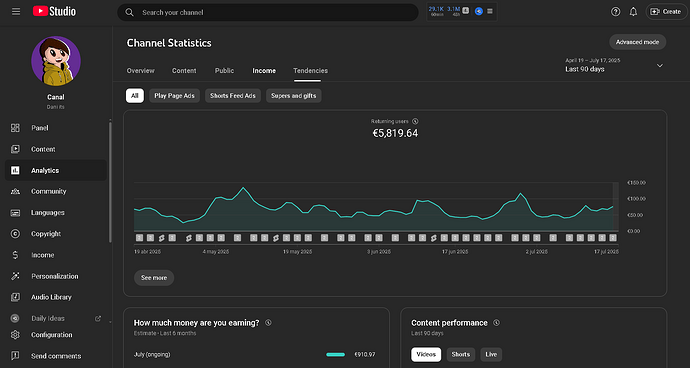
Task: Click the 'Canal' channel name text
Action: pos(55,97)
